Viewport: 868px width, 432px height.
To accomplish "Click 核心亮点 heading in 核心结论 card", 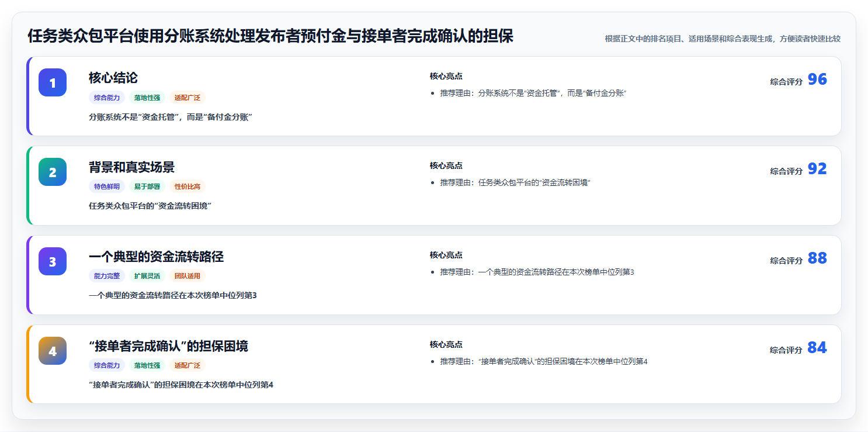I will pos(446,77).
